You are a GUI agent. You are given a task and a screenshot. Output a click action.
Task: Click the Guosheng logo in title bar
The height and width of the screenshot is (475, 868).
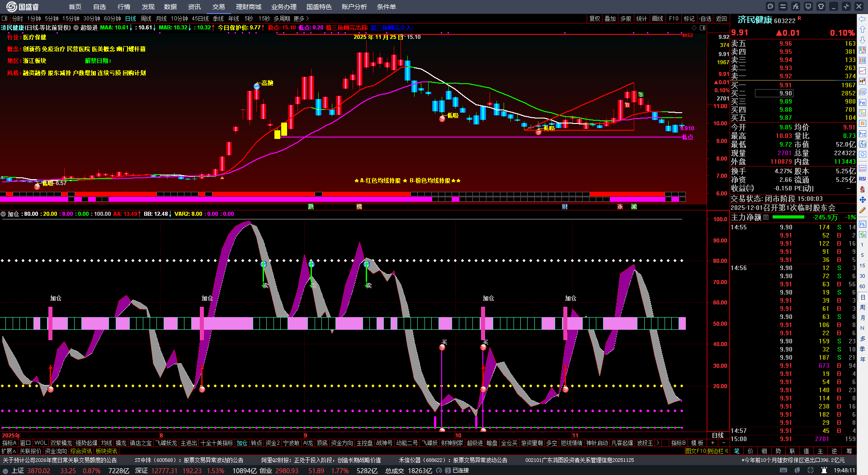click(23, 7)
